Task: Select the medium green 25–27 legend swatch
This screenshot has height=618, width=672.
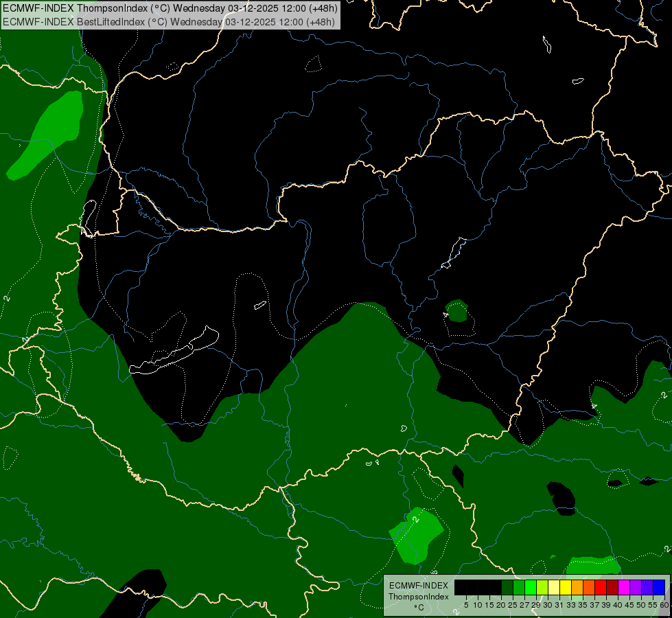Action: [519, 587]
